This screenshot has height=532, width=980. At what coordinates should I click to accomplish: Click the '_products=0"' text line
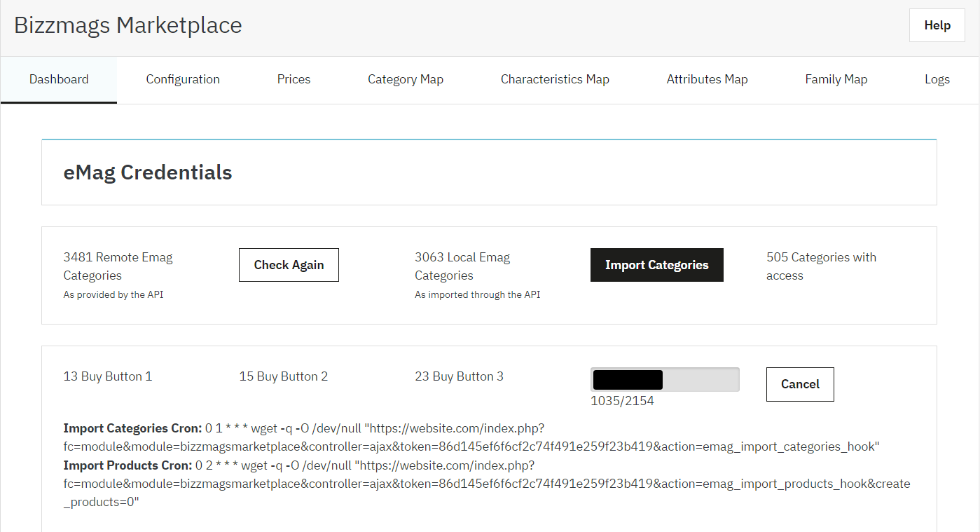(102, 503)
